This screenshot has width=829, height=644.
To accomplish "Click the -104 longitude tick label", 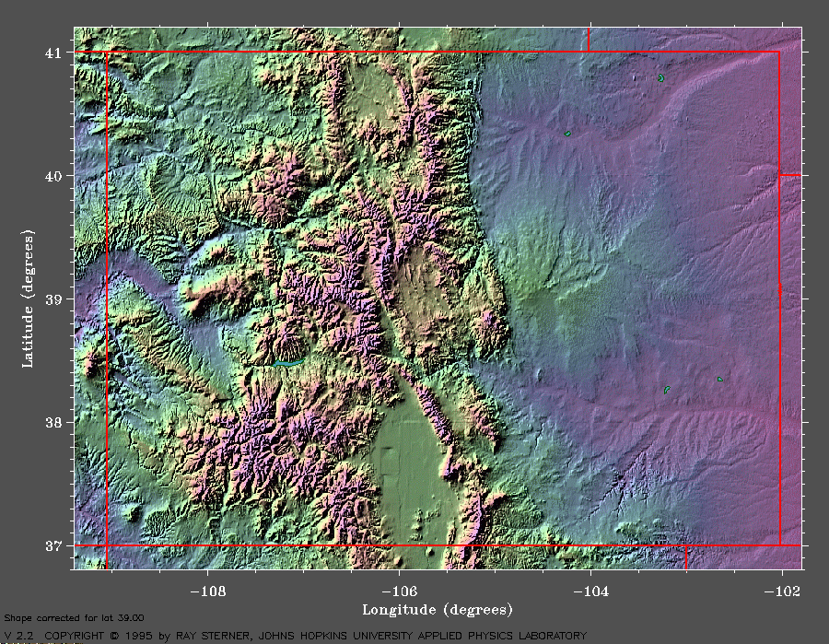I will 591,591.
